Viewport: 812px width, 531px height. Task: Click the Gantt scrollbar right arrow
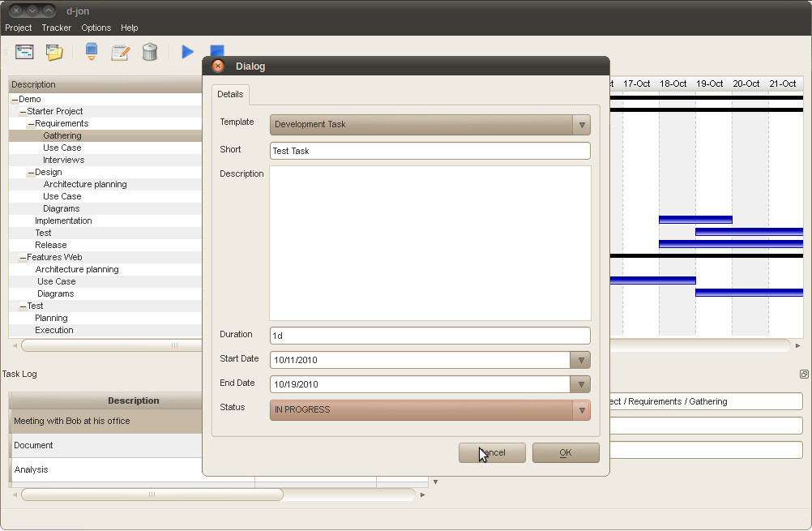pos(797,345)
